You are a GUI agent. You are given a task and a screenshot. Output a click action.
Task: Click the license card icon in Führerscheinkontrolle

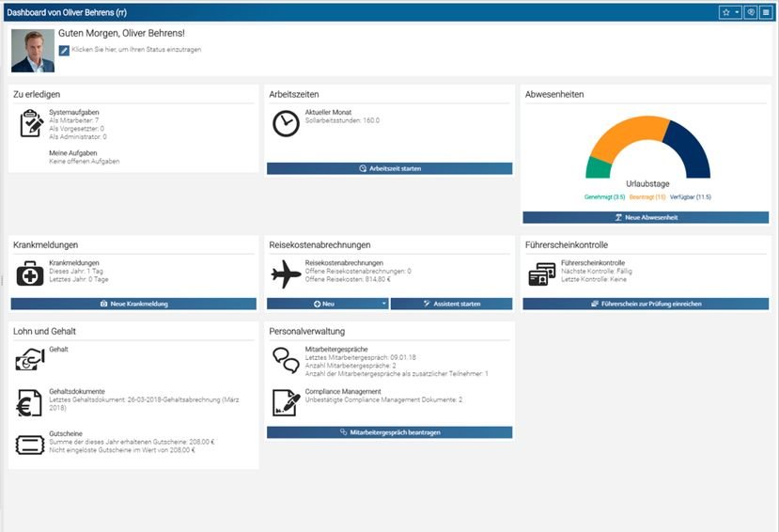[x=541, y=274]
